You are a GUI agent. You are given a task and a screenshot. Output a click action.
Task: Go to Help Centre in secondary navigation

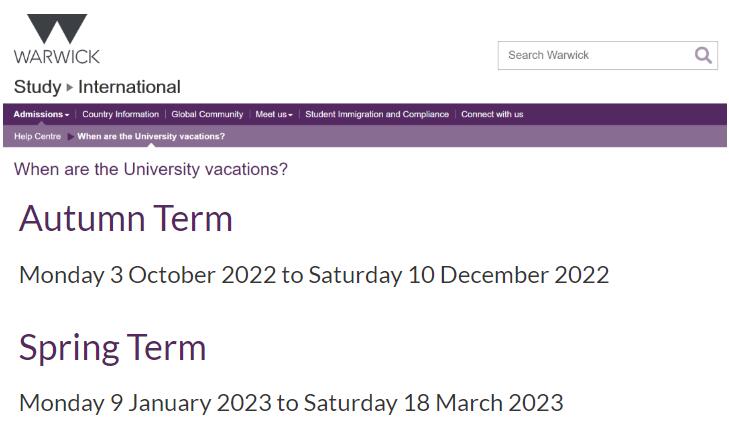coord(37,137)
